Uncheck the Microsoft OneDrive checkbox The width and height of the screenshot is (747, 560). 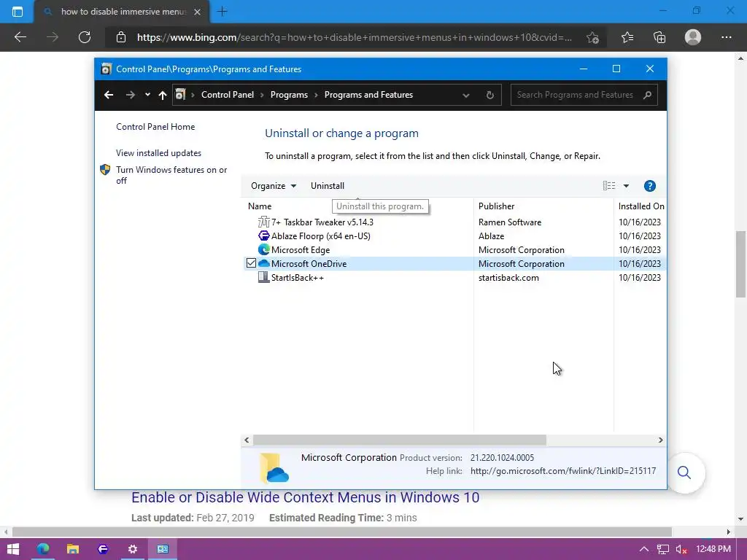click(251, 262)
